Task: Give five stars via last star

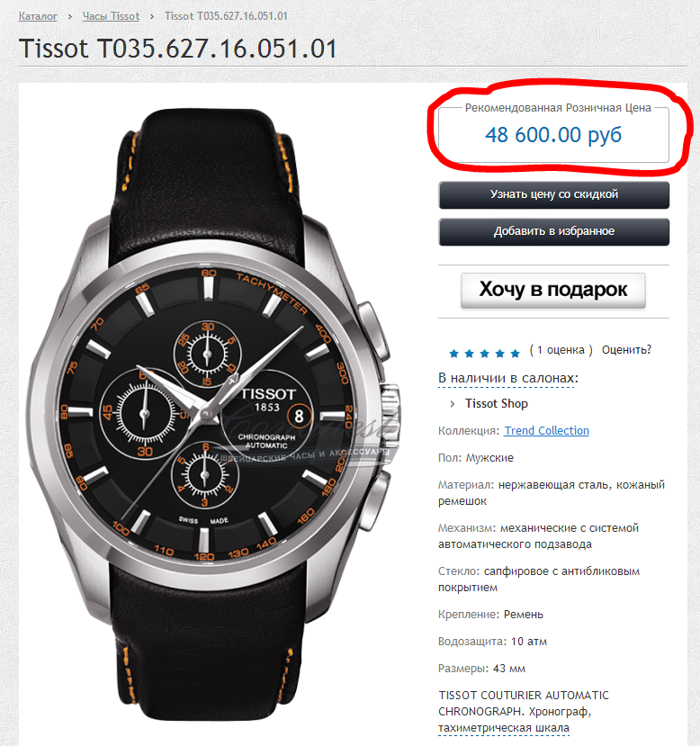Action: [515, 353]
